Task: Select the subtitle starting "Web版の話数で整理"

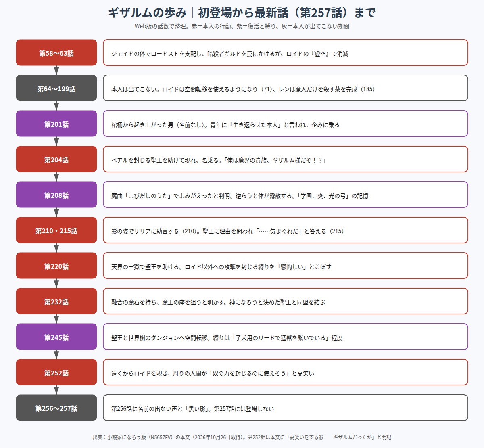Action: 242,26
